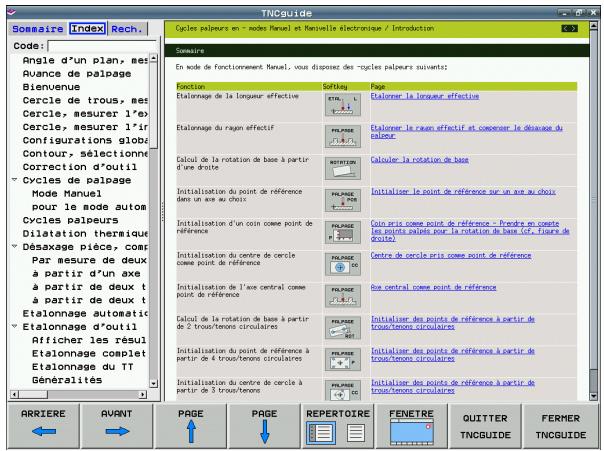Switch to the Sommaire tab
Viewport: 604px width, 451px height.
[x=38, y=29]
